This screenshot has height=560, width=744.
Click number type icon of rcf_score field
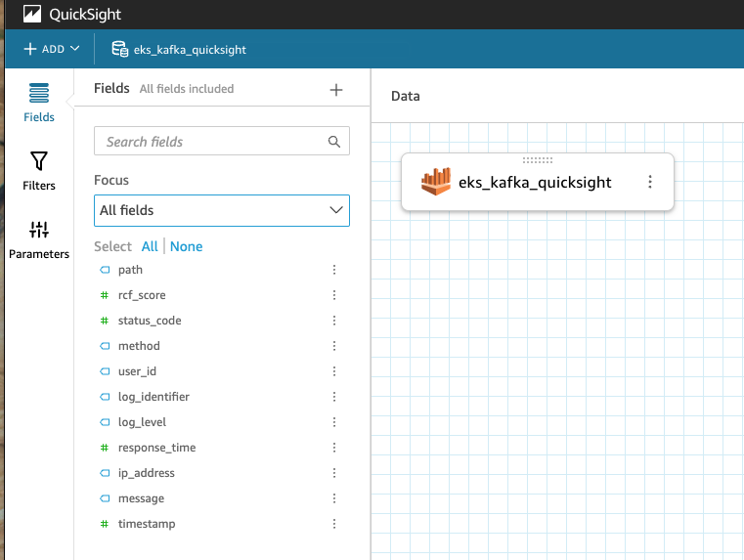click(x=105, y=295)
